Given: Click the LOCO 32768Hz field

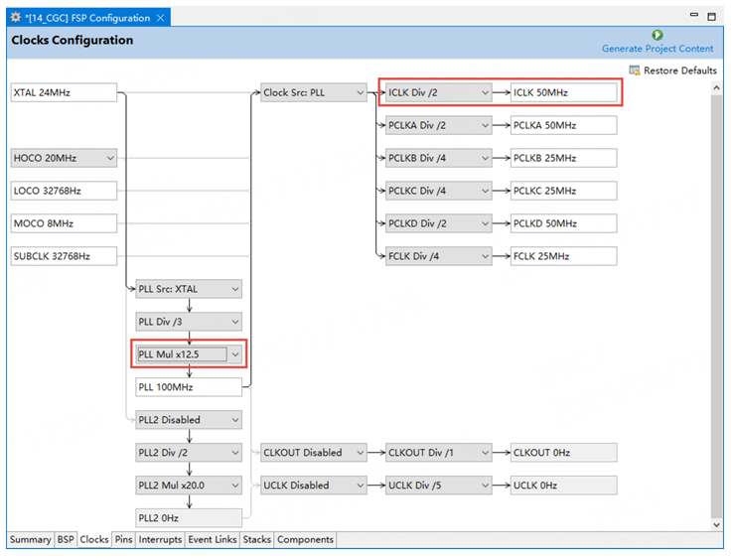Looking at the screenshot, I should [x=64, y=191].
